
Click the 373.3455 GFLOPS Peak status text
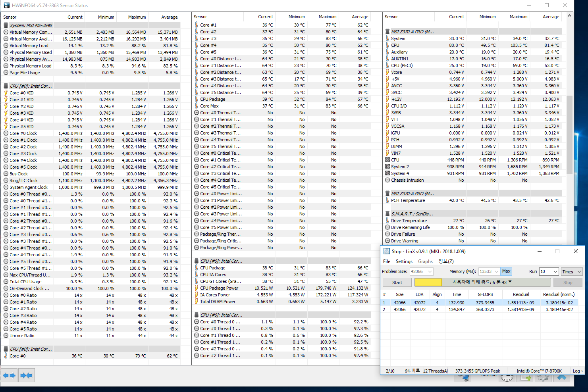click(478, 371)
